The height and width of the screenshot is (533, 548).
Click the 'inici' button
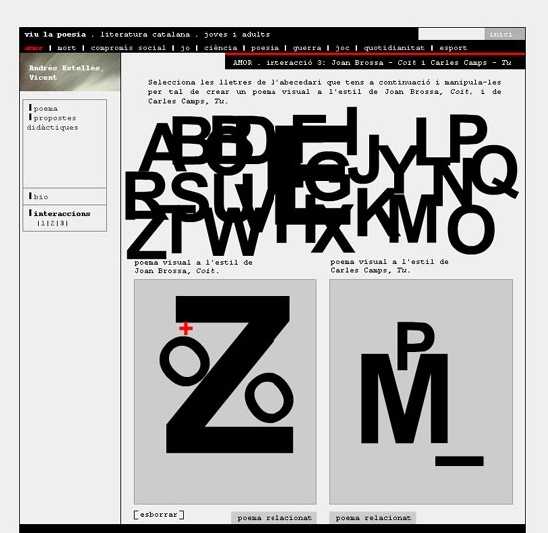point(501,34)
